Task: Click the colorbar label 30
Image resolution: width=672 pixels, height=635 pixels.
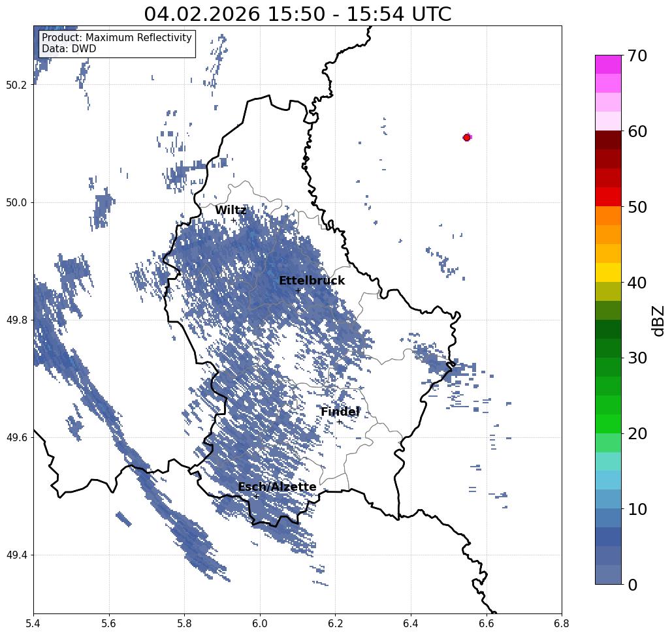Action: coord(637,358)
